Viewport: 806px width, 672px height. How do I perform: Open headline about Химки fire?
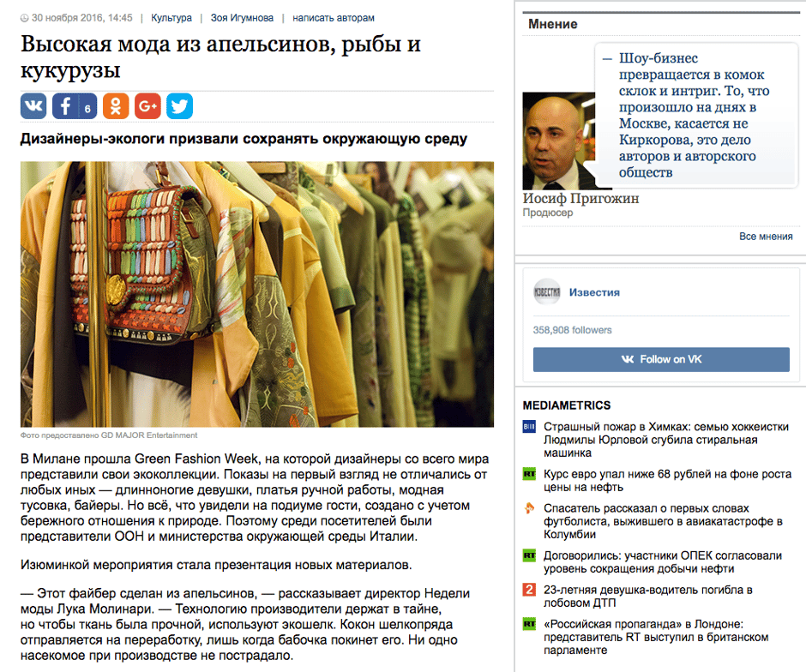(666, 440)
